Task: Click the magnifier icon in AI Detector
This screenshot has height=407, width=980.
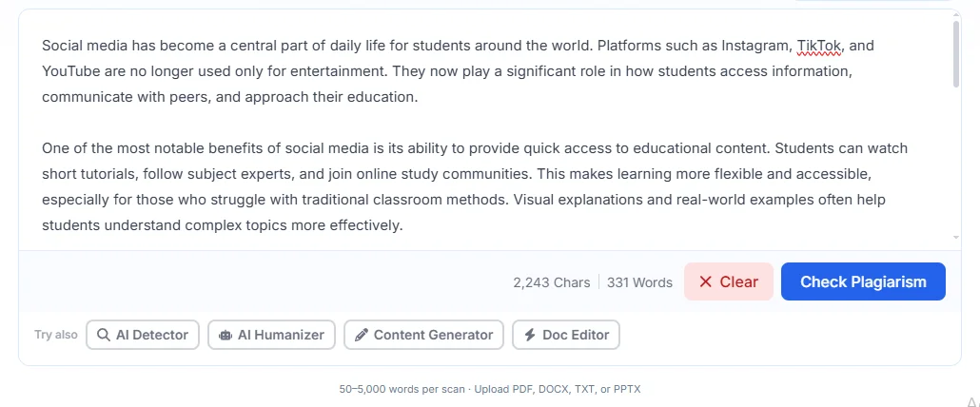Action: pyautogui.click(x=104, y=336)
